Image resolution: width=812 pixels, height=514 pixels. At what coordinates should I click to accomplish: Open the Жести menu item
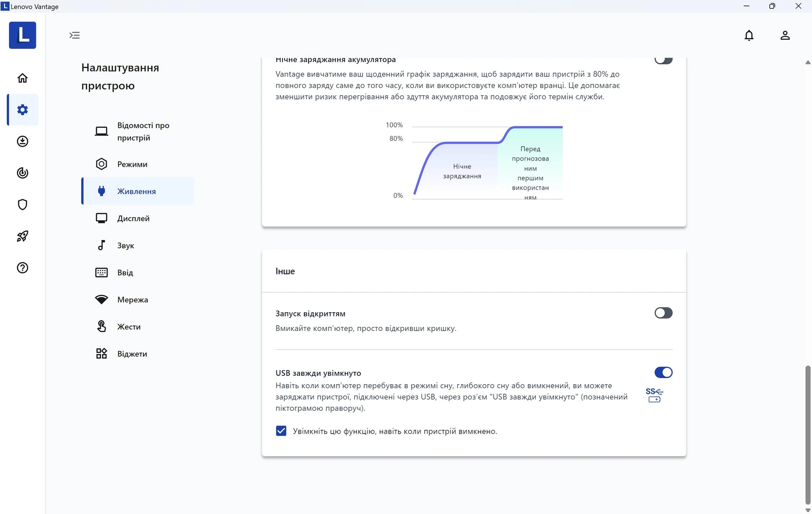click(x=138, y=327)
